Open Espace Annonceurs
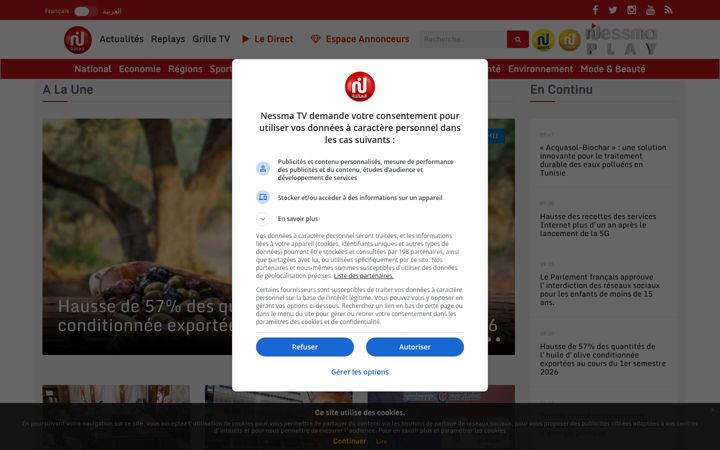Screen dimensions: 720x450 point(367,39)
